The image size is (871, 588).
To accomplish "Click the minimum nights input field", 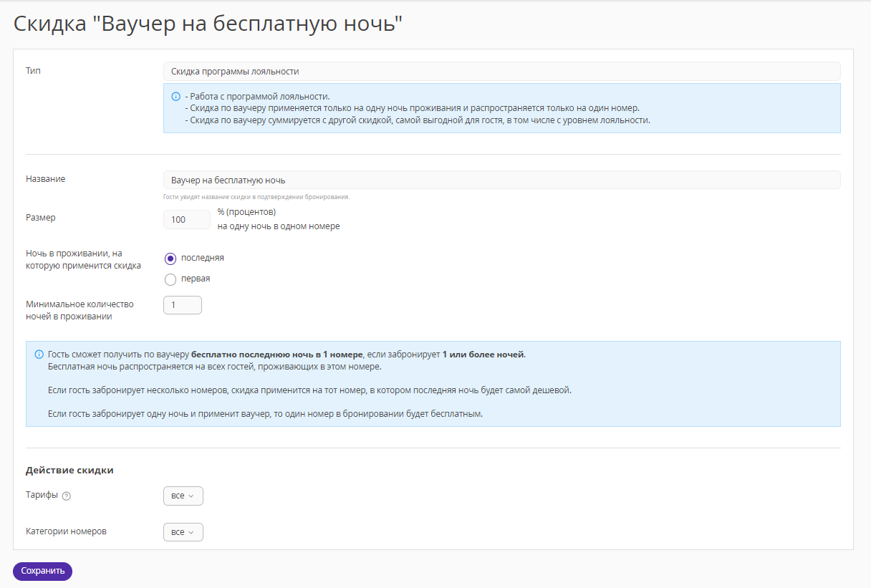I will [183, 305].
